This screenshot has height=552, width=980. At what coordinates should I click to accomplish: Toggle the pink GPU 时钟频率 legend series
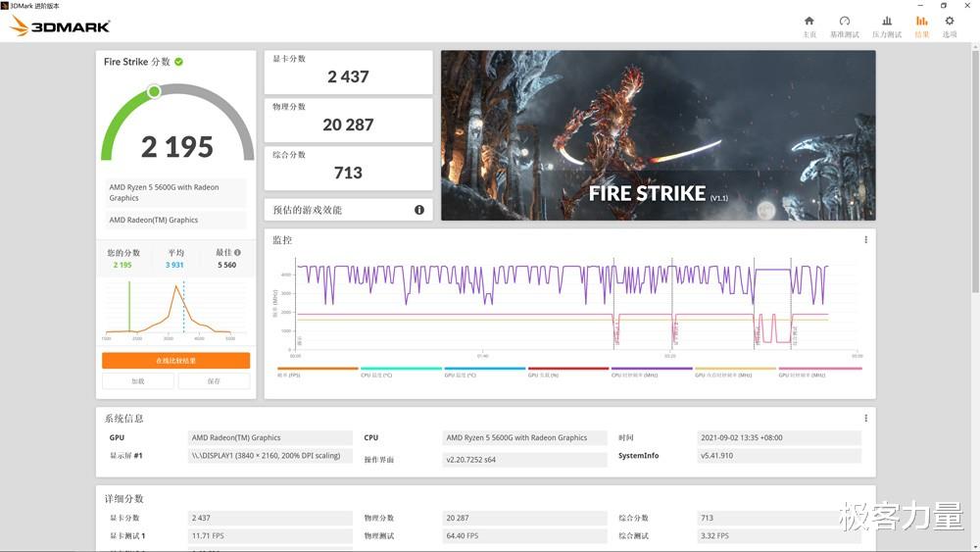tap(820, 372)
